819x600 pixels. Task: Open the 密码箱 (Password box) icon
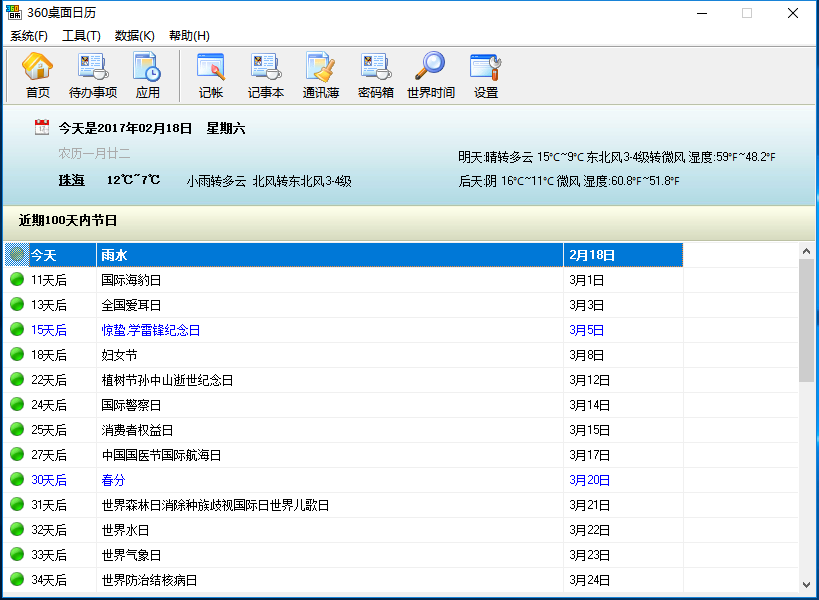(375, 77)
